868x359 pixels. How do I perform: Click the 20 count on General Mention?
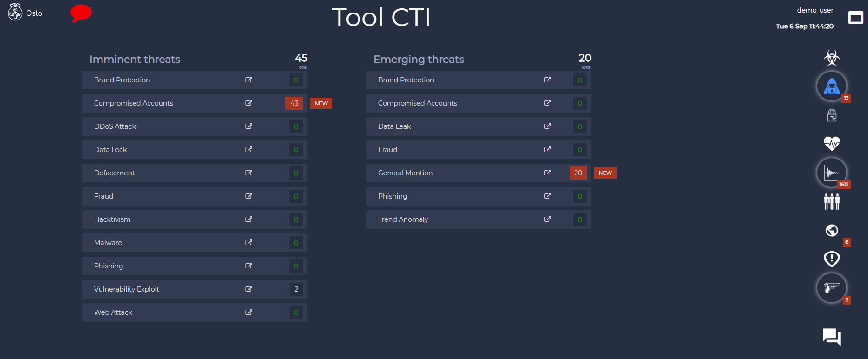tap(578, 173)
